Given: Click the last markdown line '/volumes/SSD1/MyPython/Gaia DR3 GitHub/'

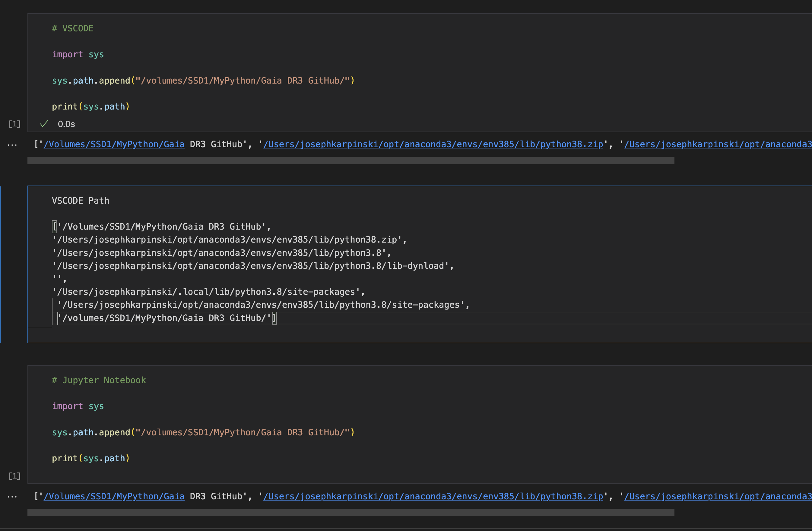Looking at the screenshot, I should pos(167,318).
